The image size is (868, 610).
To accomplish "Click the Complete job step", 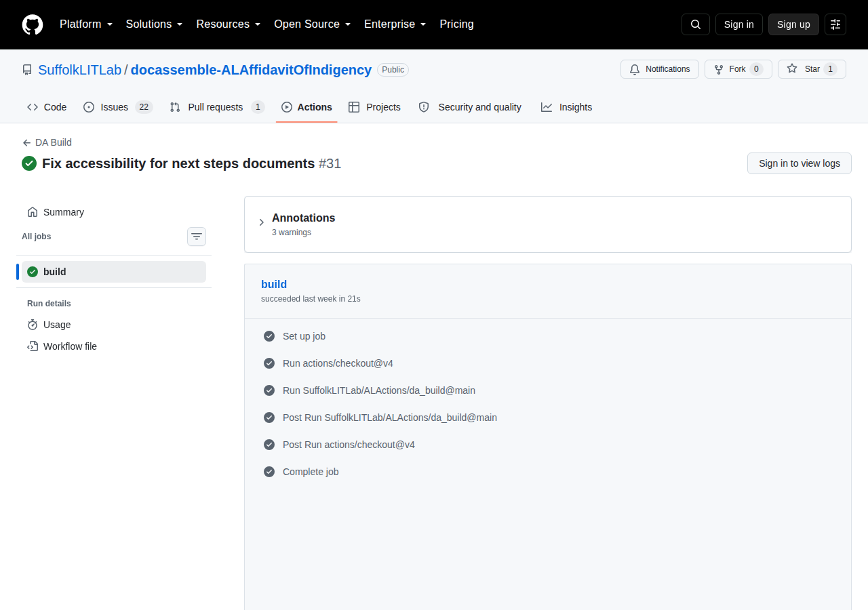I will (x=548, y=472).
